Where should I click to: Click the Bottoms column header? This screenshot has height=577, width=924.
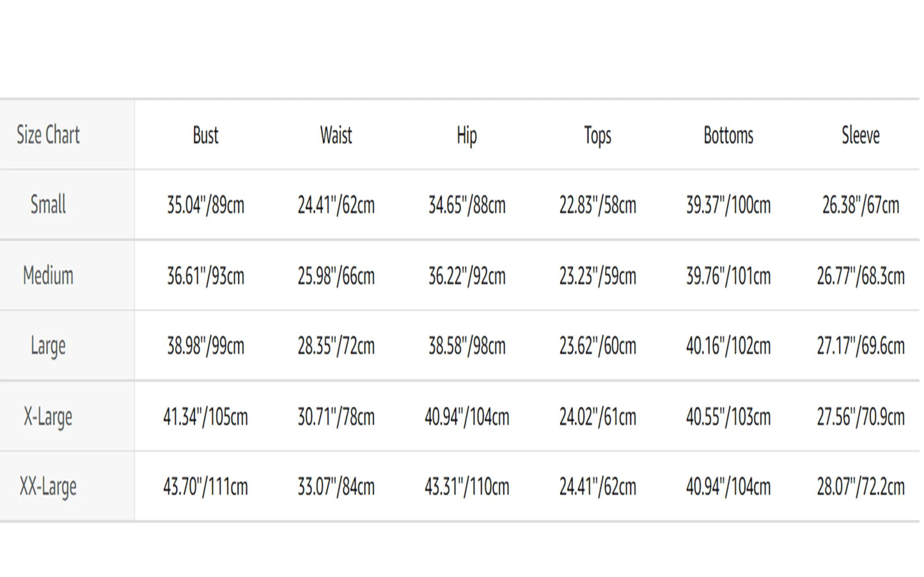pos(728,135)
